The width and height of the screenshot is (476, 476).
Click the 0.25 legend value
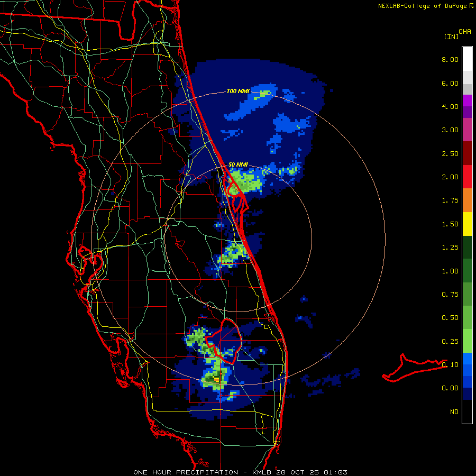pos(450,342)
